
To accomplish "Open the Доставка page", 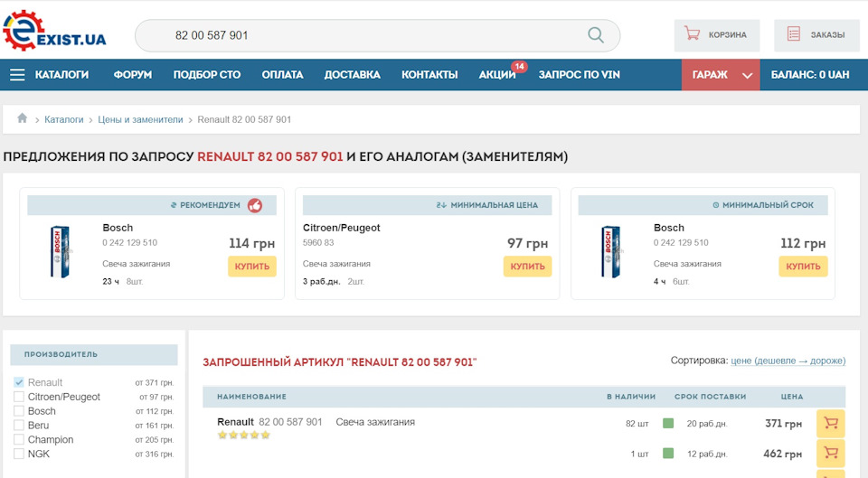I will 352,75.
